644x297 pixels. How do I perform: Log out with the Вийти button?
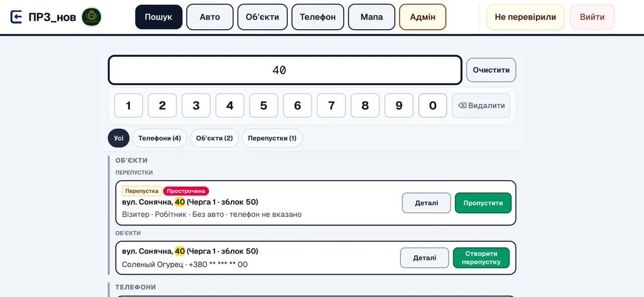(x=592, y=17)
